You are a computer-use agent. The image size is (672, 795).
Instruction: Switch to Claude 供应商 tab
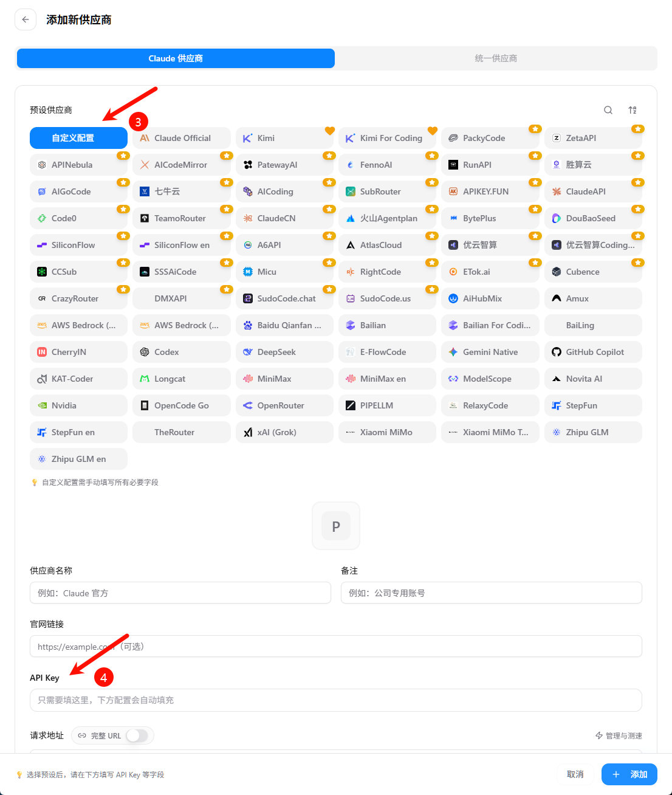coord(176,58)
